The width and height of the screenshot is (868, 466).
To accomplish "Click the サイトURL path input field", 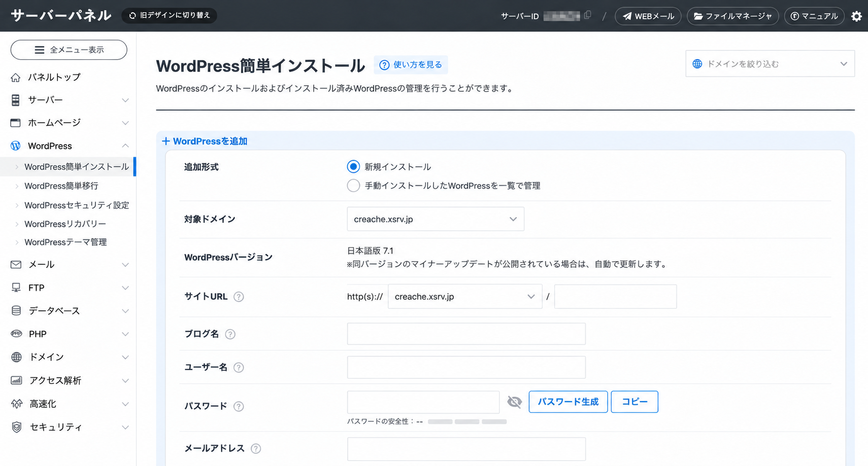I will tap(615, 297).
